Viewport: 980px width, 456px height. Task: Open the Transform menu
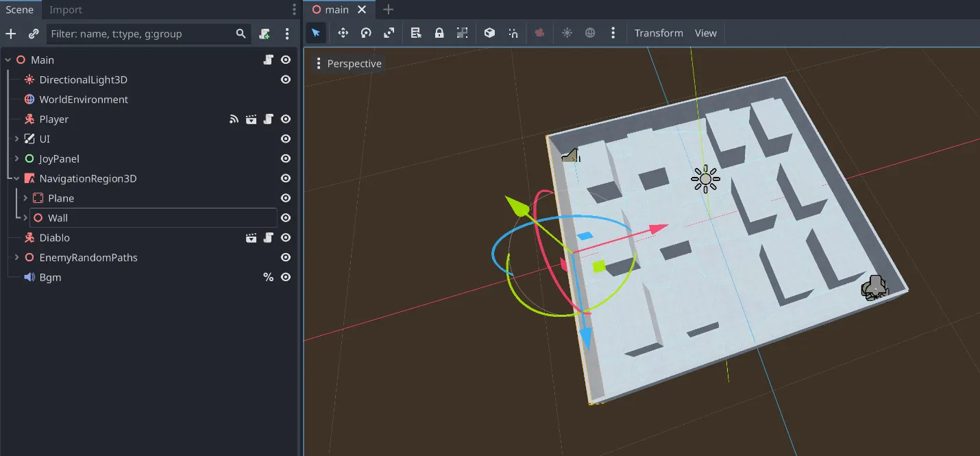click(658, 33)
